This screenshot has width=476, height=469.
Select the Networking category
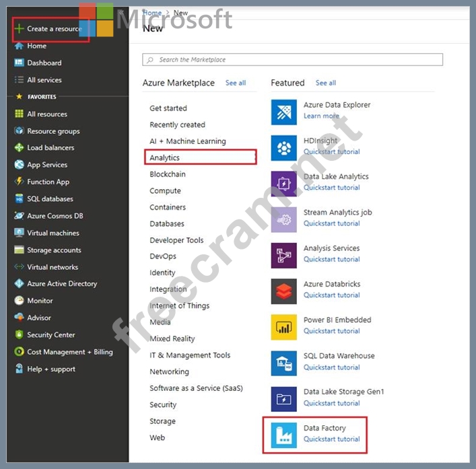pyautogui.click(x=169, y=371)
